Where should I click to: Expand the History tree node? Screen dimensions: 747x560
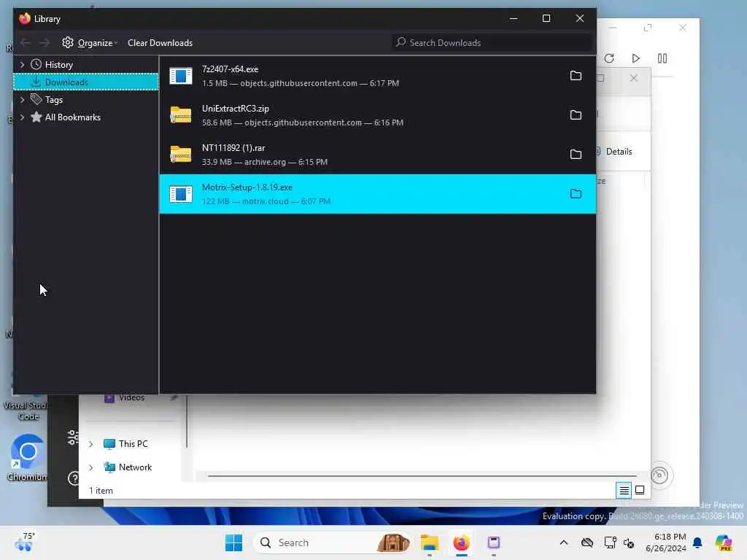22,64
